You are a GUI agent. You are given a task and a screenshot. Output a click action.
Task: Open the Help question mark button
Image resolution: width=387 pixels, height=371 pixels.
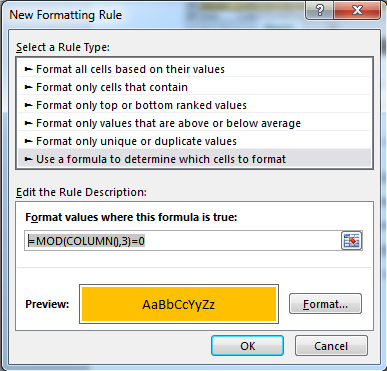coord(319,11)
